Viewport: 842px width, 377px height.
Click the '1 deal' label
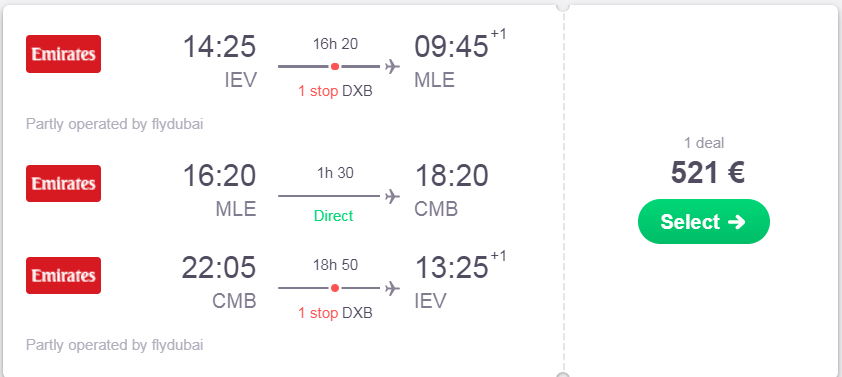coord(703,143)
